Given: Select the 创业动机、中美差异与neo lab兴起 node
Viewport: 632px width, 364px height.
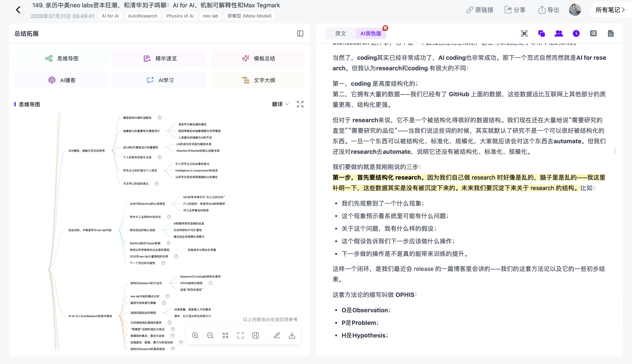Looking at the screenshot, I should (x=90, y=230).
